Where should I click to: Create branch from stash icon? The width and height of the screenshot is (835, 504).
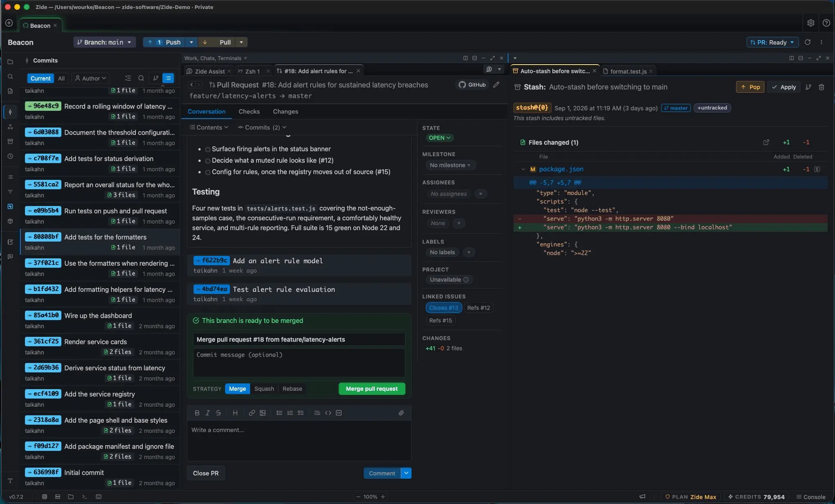808,87
